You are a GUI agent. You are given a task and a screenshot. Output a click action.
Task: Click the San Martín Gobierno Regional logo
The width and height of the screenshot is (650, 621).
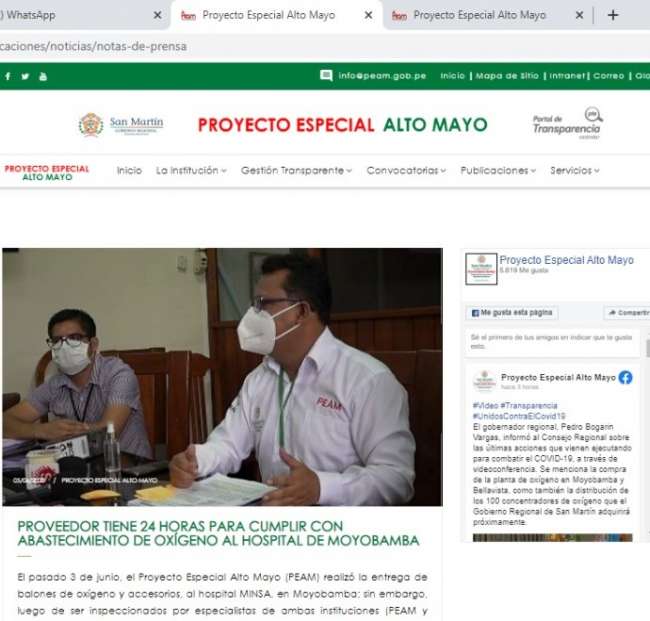click(120, 124)
